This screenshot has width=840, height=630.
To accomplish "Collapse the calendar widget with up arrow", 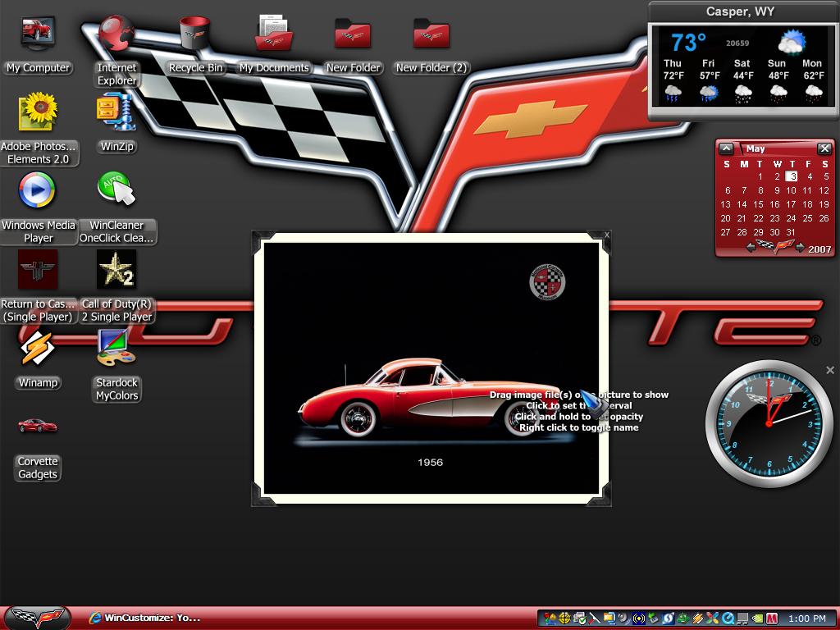I will click(726, 148).
